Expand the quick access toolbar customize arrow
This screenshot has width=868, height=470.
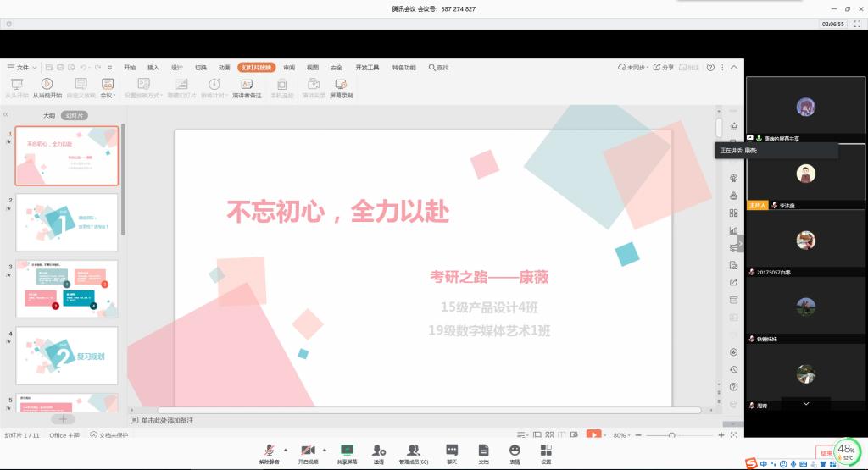pos(110,68)
